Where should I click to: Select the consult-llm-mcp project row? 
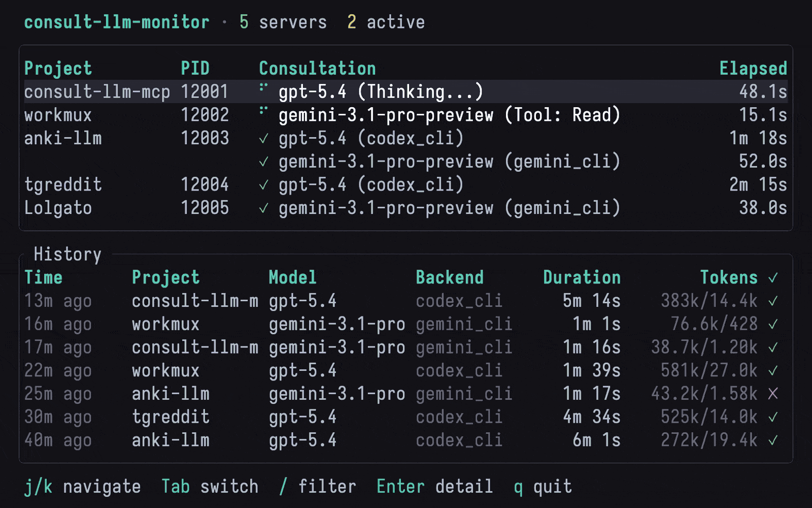click(405, 91)
